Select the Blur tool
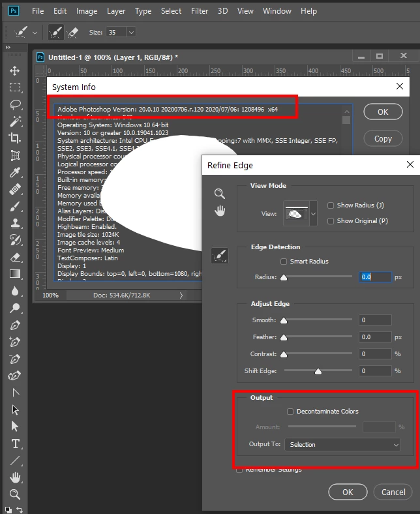420x514 pixels. click(15, 291)
